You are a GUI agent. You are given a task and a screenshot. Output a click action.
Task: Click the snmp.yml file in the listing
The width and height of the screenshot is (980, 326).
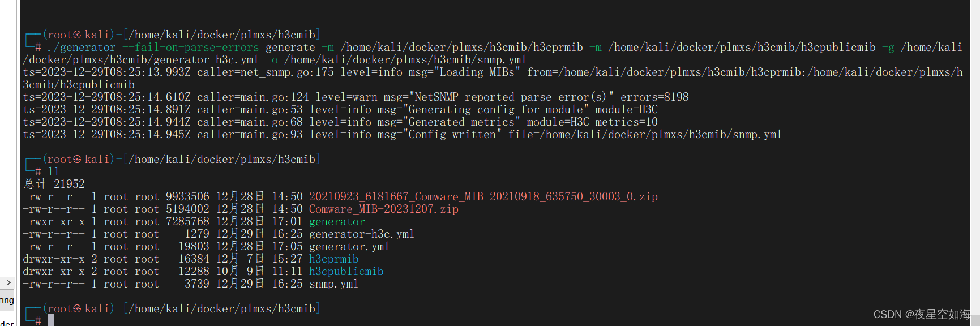[x=333, y=284]
